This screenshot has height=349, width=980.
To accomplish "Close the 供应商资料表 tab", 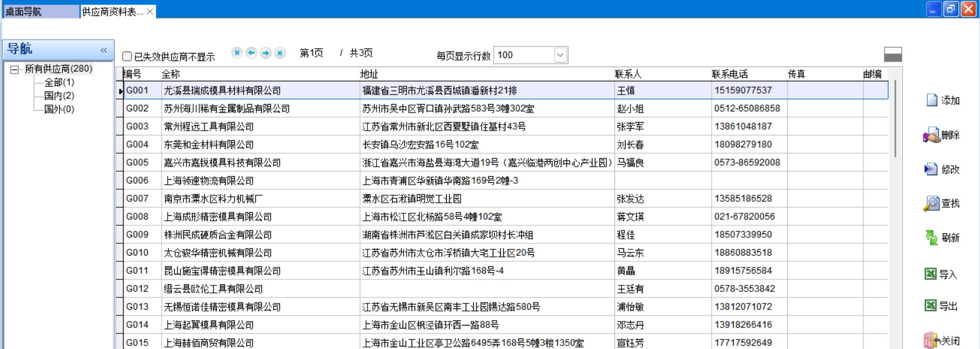I will pyautogui.click(x=150, y=12).
